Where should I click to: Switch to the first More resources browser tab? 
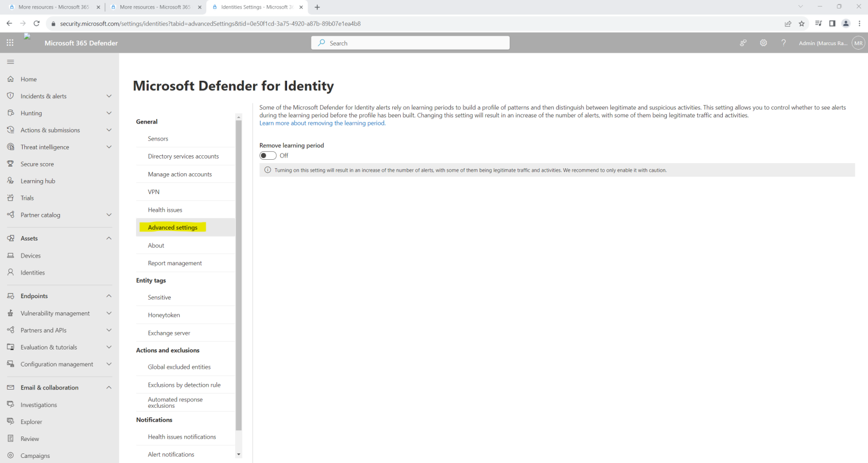(54, 8)
